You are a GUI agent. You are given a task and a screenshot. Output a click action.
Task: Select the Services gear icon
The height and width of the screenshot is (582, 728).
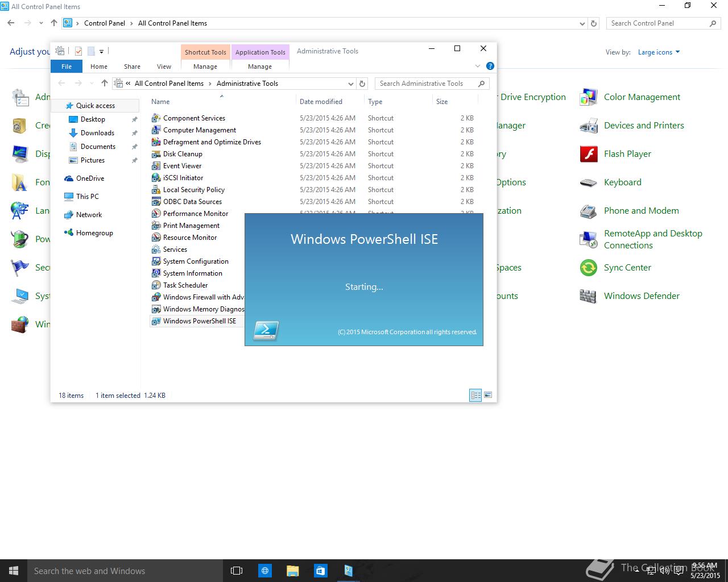click(x=156, y=250)
